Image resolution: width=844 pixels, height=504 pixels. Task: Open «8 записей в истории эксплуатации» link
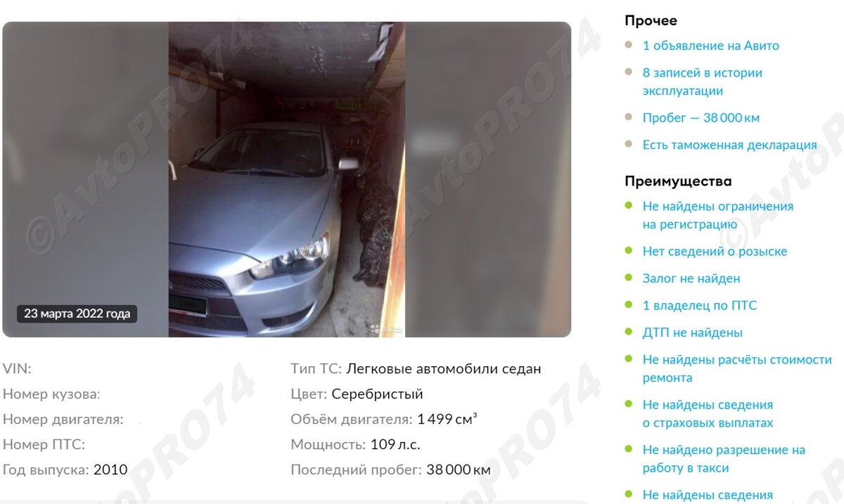(702, 82)
